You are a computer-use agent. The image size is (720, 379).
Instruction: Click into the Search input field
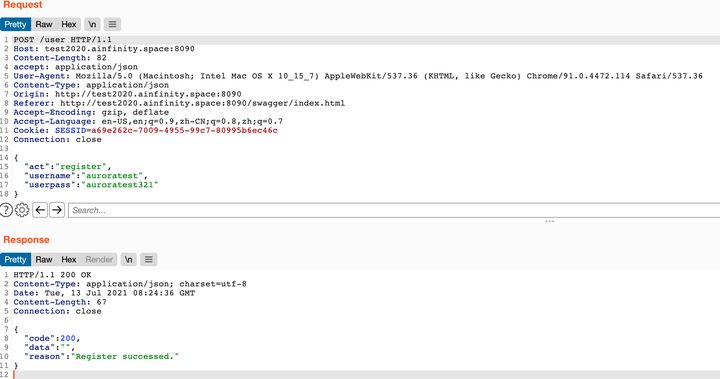point(394,210)
